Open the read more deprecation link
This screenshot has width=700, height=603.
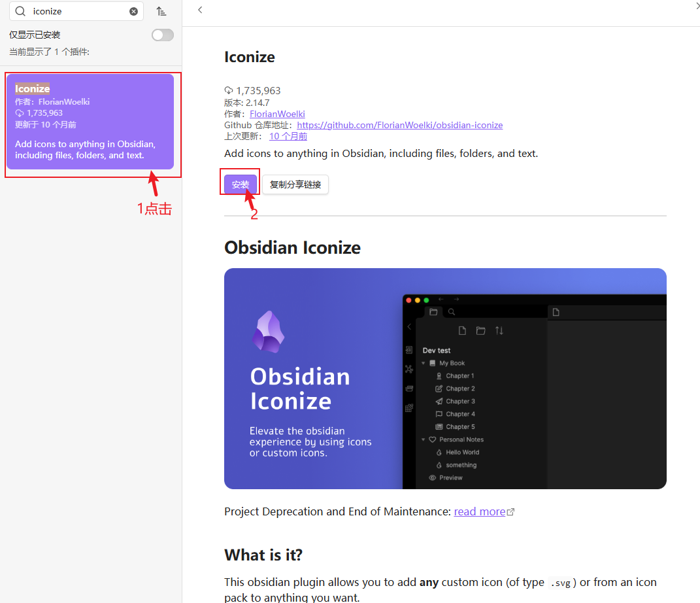point(479,511)
